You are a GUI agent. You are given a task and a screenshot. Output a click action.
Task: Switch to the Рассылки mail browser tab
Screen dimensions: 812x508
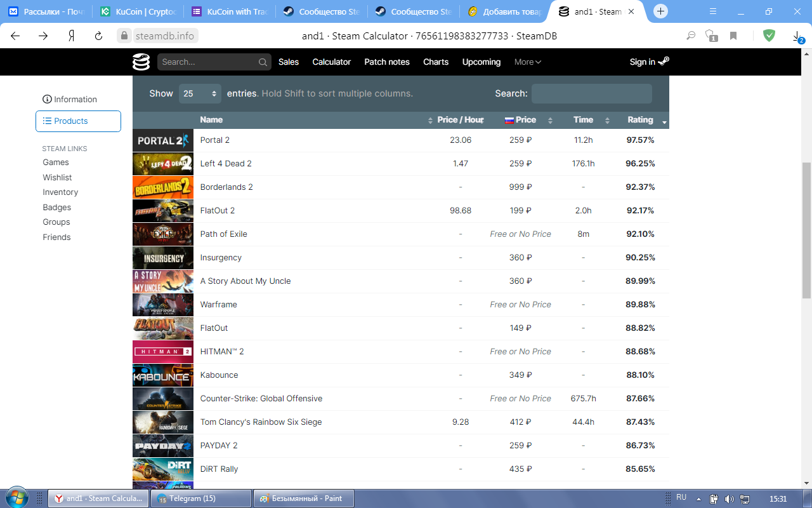[46, 11]
